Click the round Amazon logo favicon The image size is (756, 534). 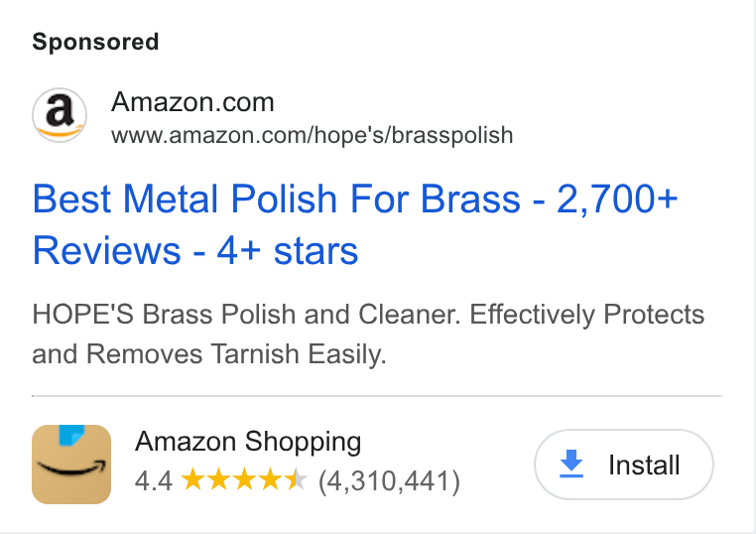coord(60,115)
